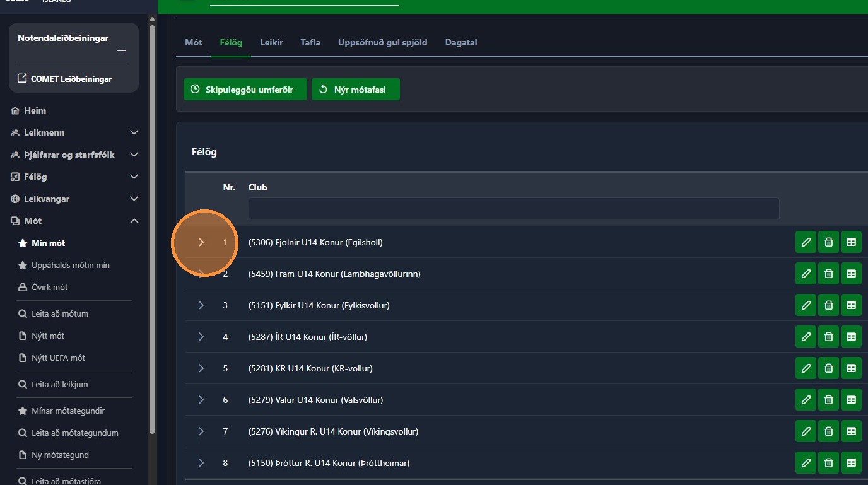Click the Club column filter field
Screen dimensions: 868x485
pos(513,208)
